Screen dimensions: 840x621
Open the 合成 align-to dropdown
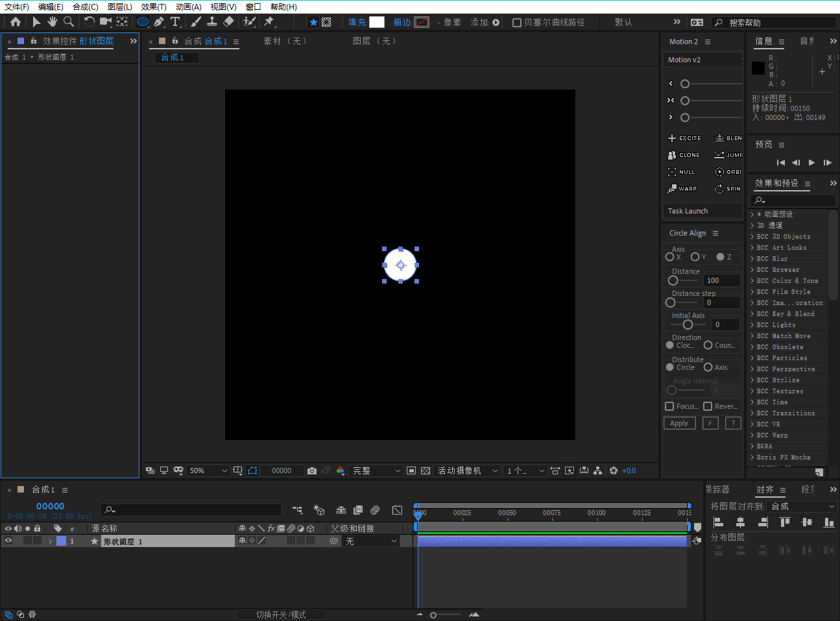coord(802,506)
